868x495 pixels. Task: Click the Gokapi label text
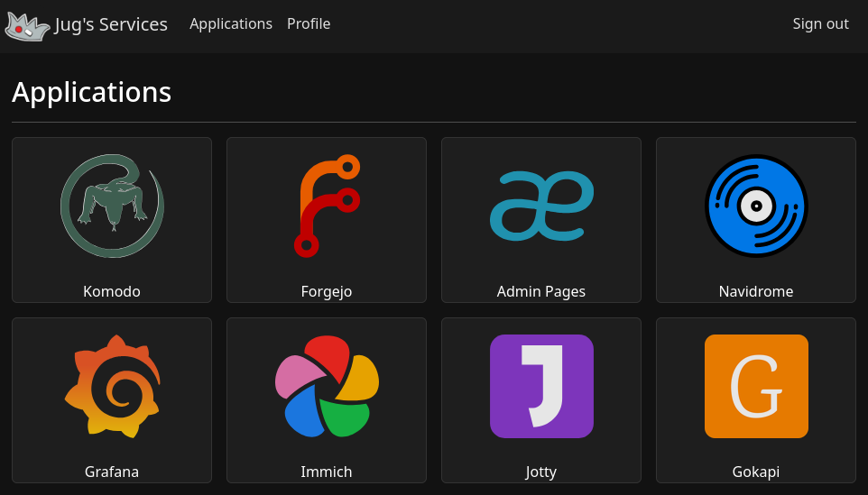(x=756, y=472)
